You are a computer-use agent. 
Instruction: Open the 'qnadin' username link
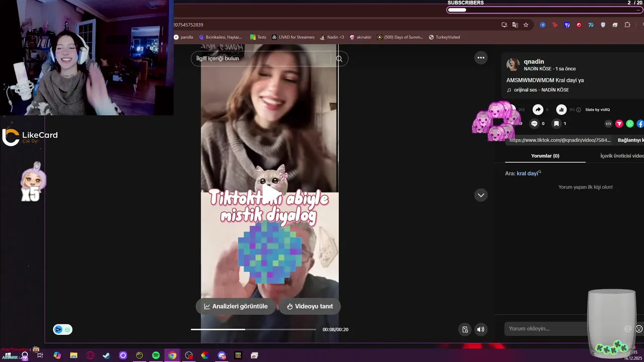pos(534,61)
